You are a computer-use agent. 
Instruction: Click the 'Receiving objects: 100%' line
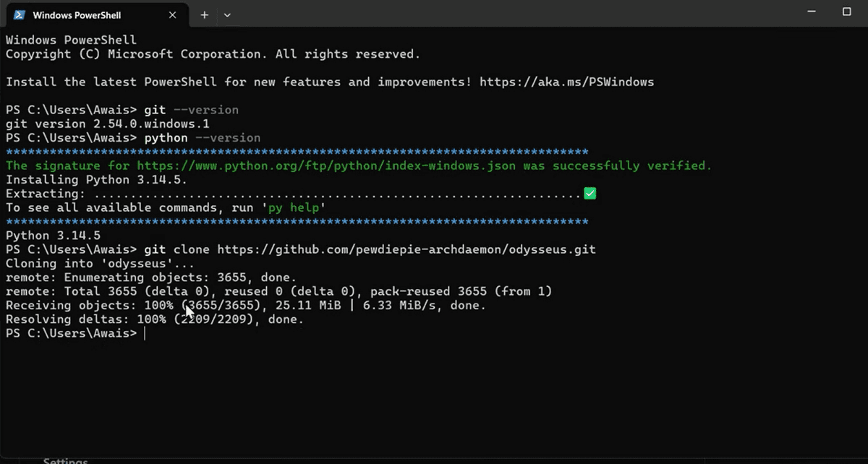(x=246, y=305)
